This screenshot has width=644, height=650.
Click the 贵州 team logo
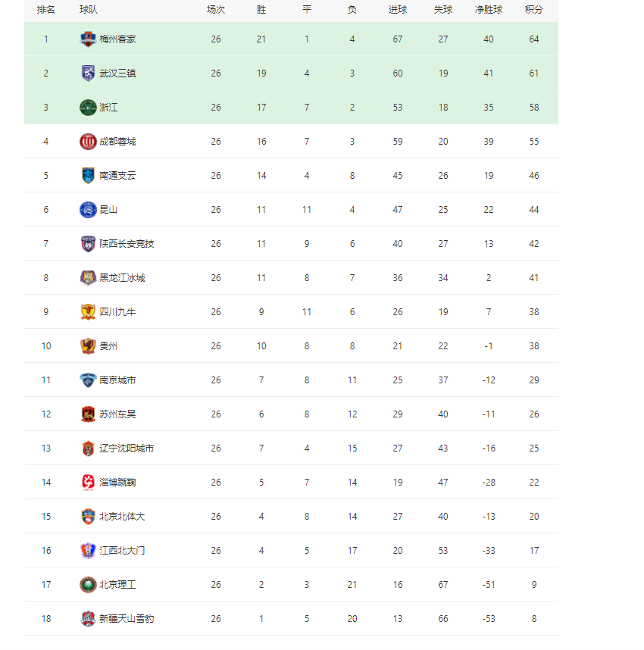[x=88, y=346]
